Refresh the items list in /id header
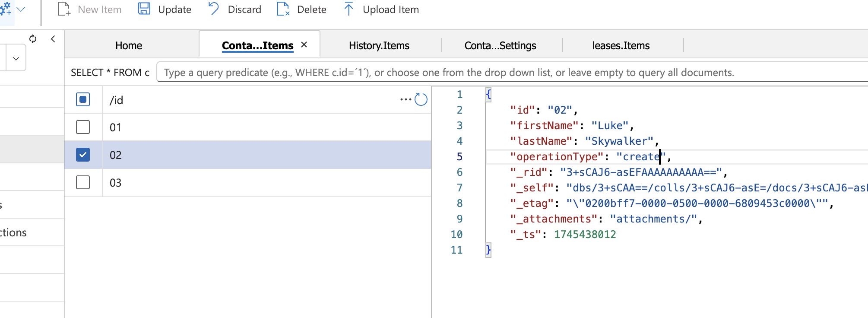 click(421, 100)
